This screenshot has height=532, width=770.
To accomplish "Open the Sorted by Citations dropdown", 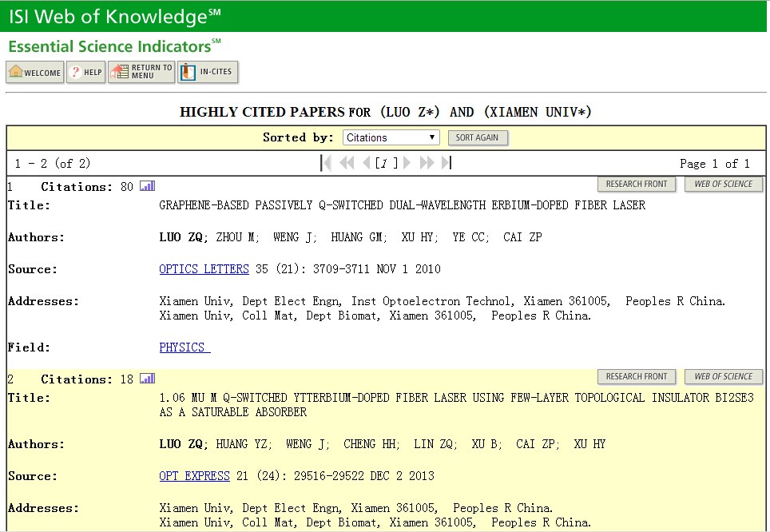I will [x=391, y=137].
